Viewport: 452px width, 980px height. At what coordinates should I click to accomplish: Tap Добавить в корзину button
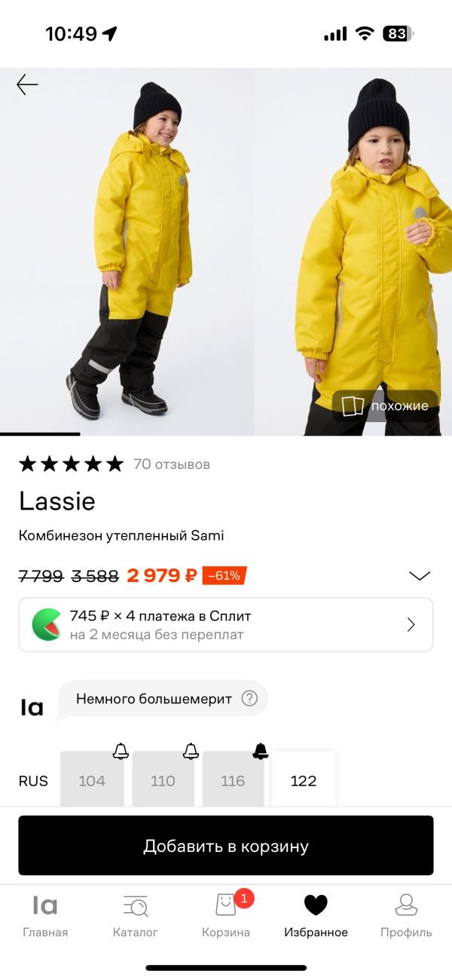click(x=226, y=846)
